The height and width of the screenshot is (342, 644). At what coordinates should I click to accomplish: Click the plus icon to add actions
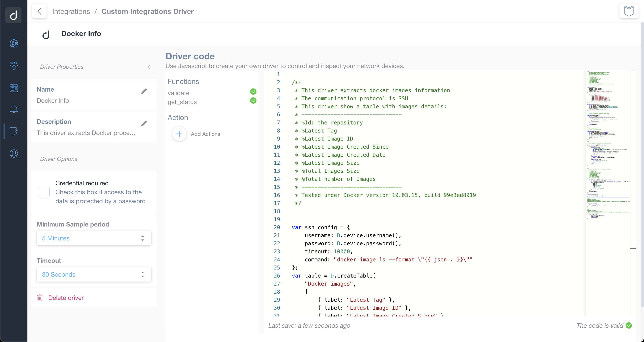[x=179, y=134]
